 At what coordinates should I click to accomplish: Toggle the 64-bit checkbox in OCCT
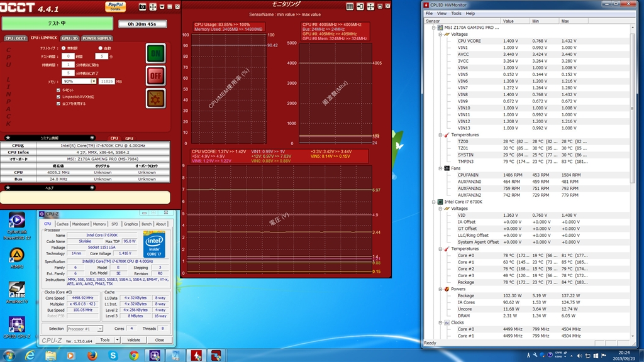58,90
